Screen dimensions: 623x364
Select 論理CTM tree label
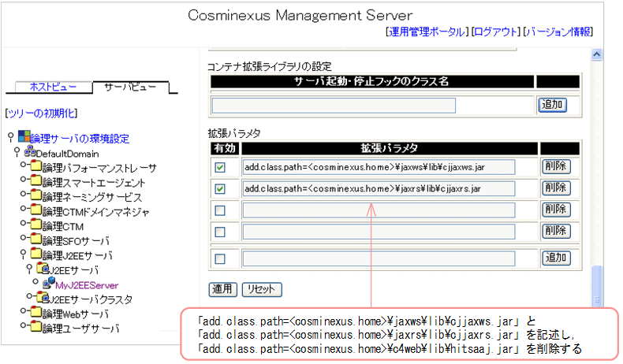(x=63, y=227)
